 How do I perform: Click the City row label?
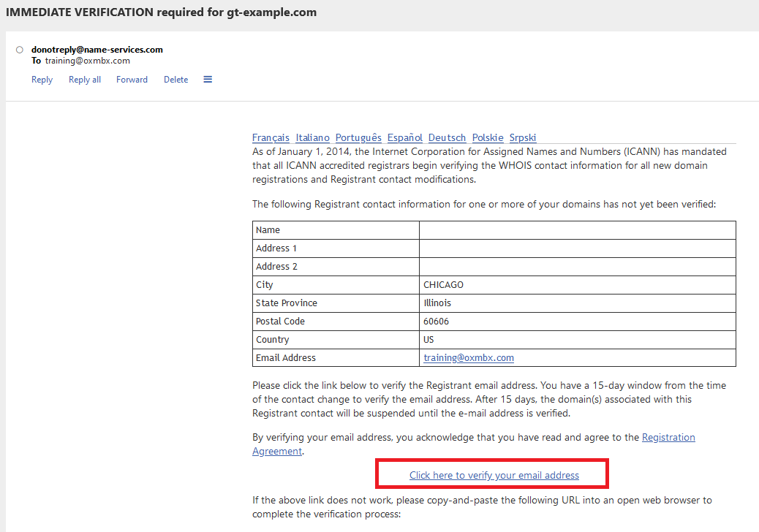[264, 285]
